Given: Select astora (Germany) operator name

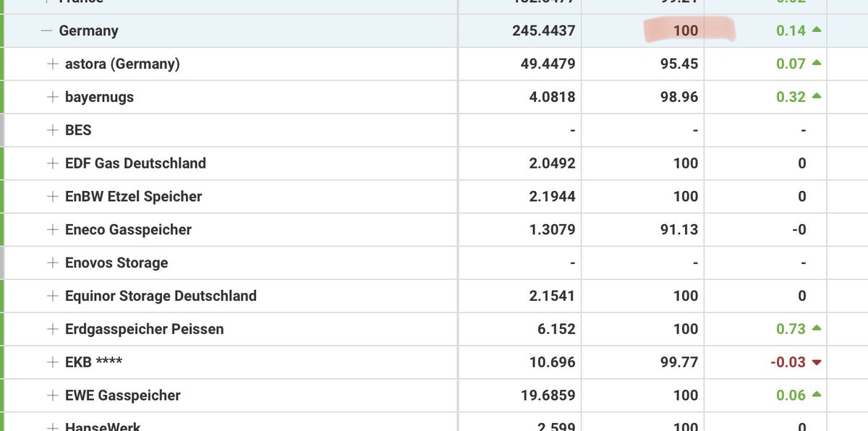Looking at the screenshot, I should click(122, 64).
